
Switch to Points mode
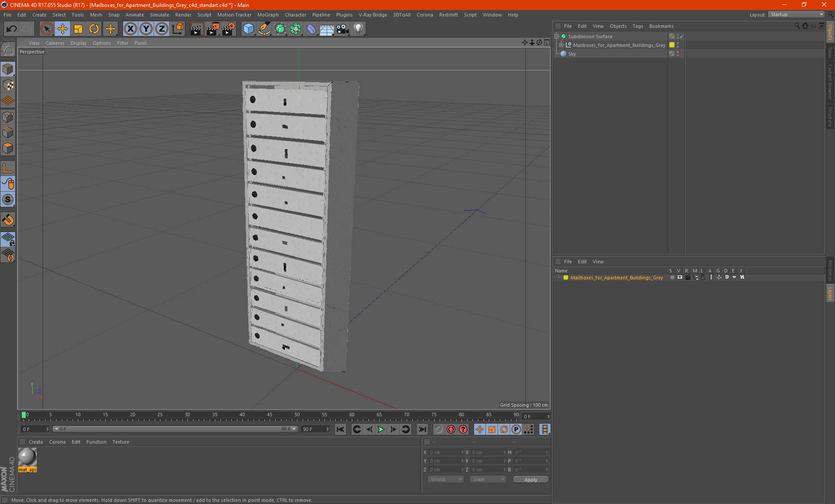point(8,117)
